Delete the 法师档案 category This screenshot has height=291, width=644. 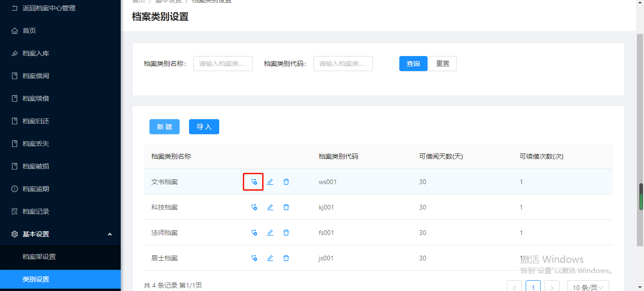(286, 233)
